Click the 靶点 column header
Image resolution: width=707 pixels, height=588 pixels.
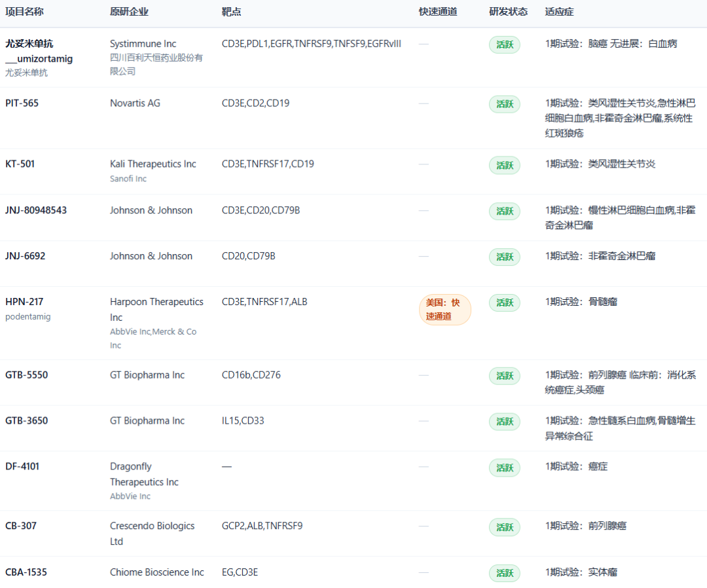point(231,12)
